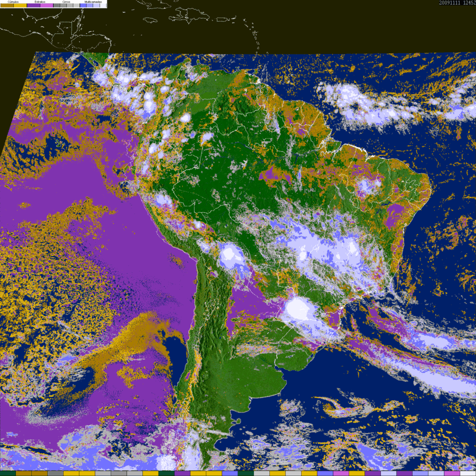This screenshot has height=476, width=476.
Task: Click the Multicamadas legend label
Action: [x=93, y=2]
